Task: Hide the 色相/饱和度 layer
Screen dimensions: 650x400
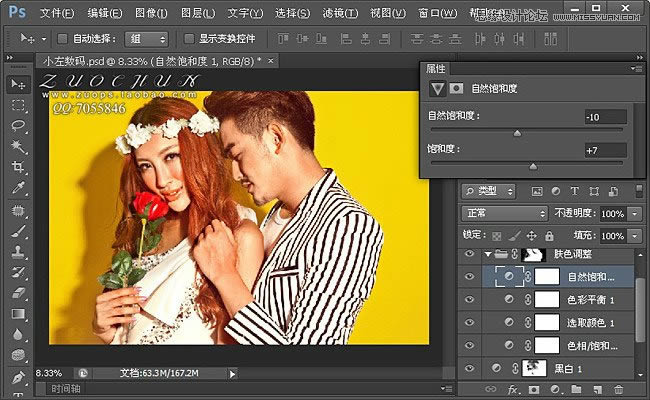Action: [469, 345]
